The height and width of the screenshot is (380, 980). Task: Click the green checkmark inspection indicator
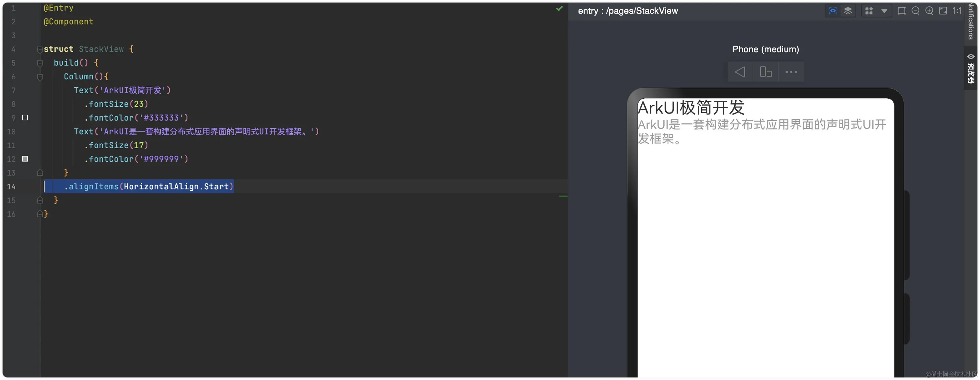[559, 8]
